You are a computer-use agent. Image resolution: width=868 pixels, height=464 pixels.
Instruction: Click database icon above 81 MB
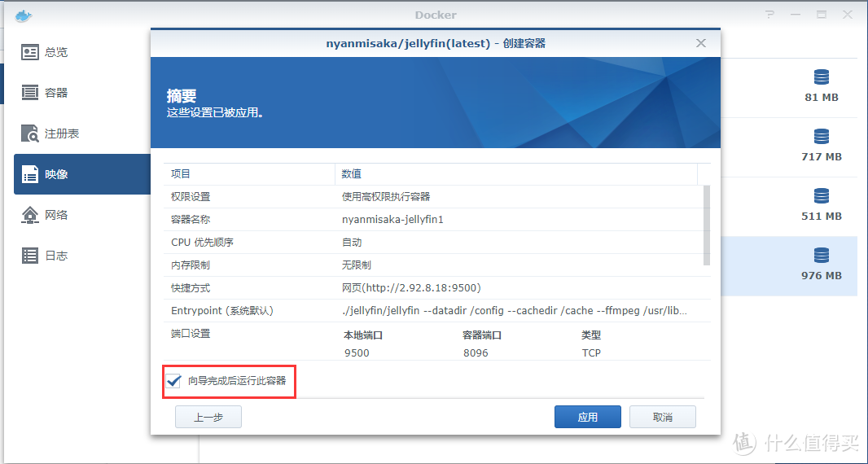click(x=822, y=77)
